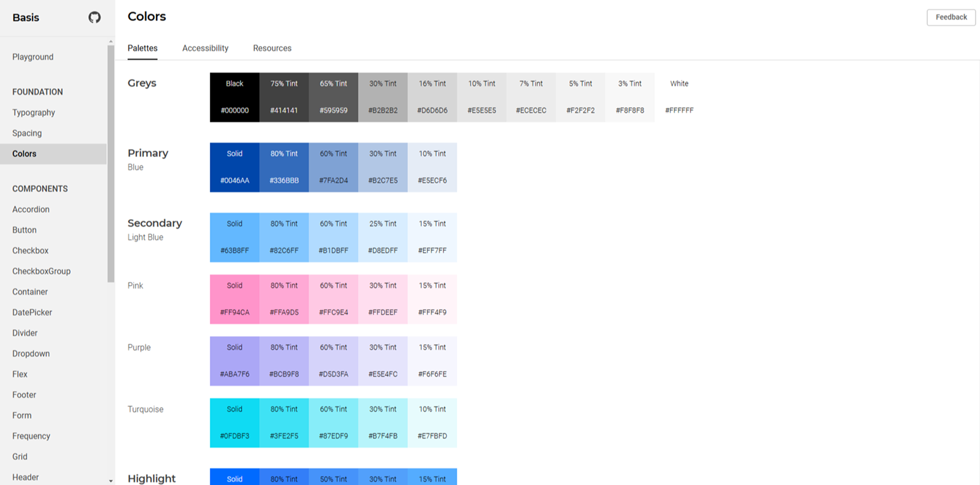Select Purple Solid #ABA7F6 swatch
980x485 pixels.
tap(235, 361)
